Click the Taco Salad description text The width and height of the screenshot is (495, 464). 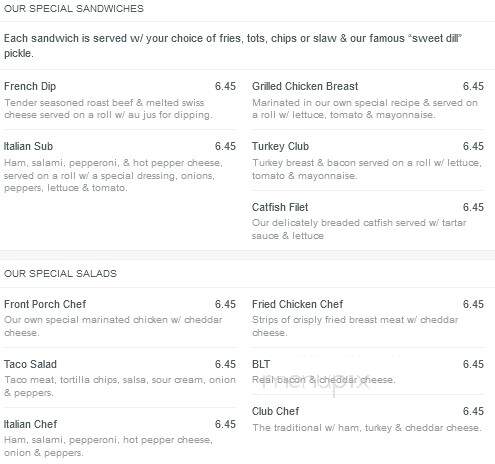pos(120,386)
